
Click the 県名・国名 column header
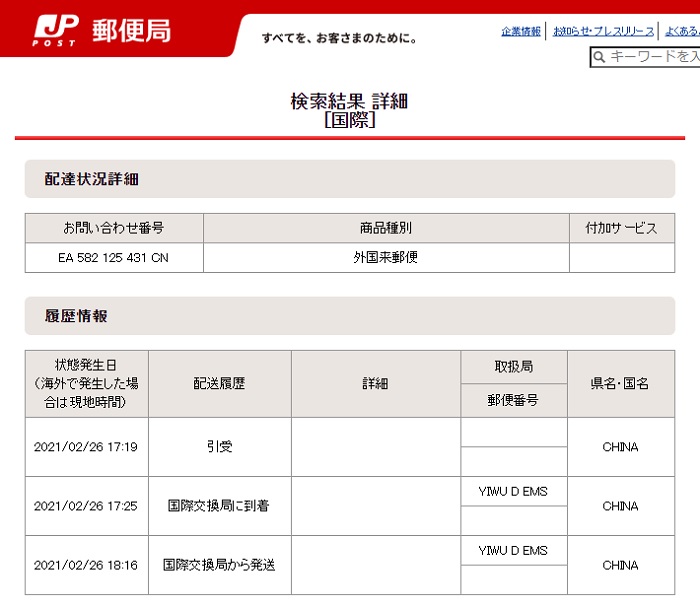[x=620, y=383]
